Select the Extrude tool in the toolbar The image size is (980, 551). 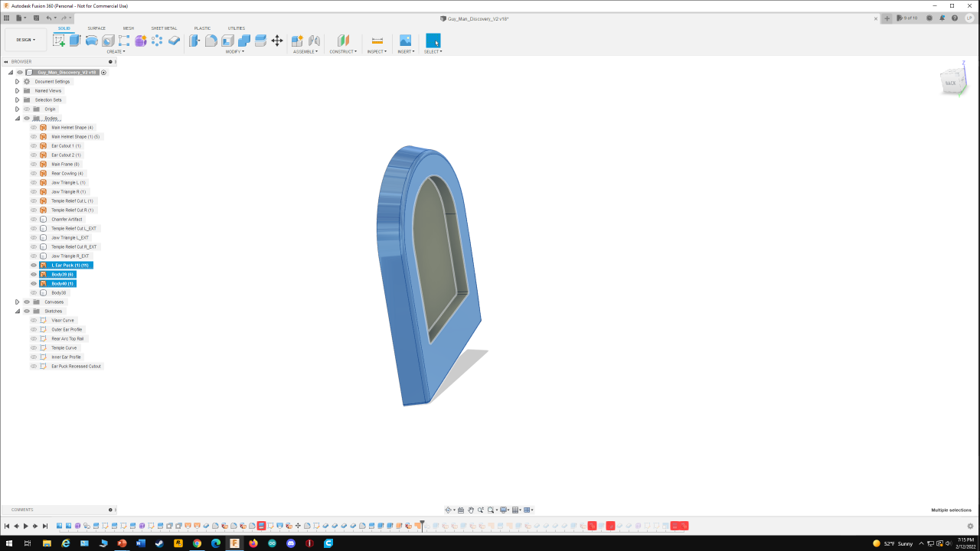(75, 39)
